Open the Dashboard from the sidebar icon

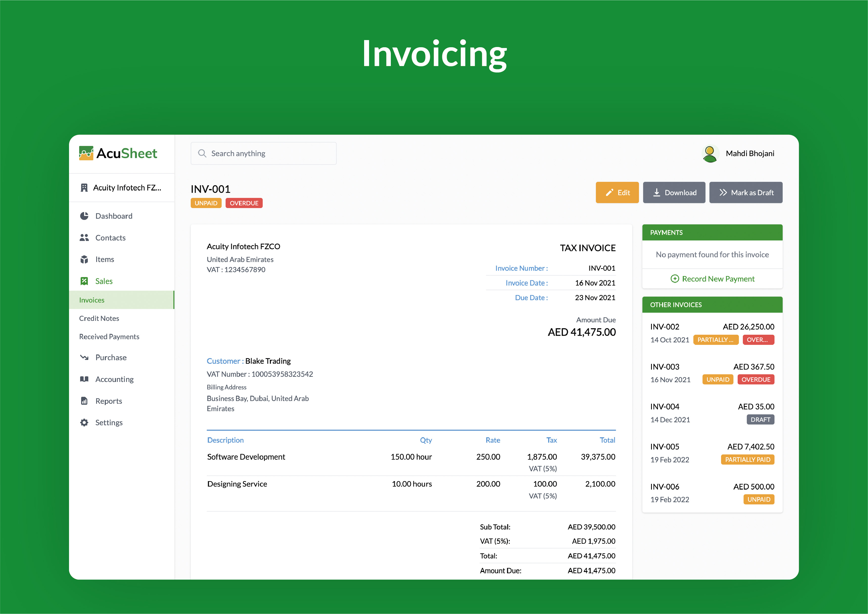(x=85, y=215)
